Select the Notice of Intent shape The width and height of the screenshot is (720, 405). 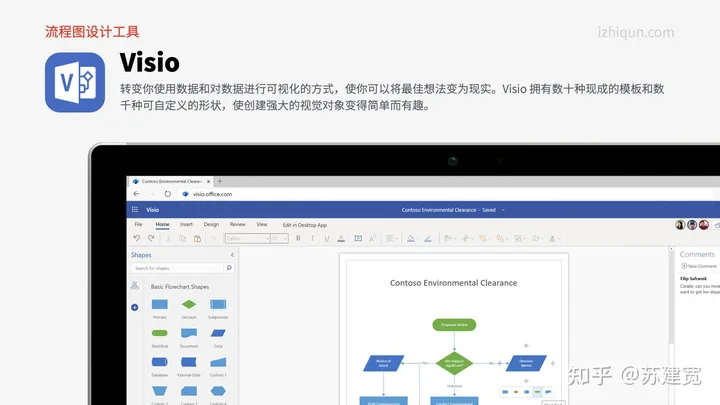pos(383,363)
